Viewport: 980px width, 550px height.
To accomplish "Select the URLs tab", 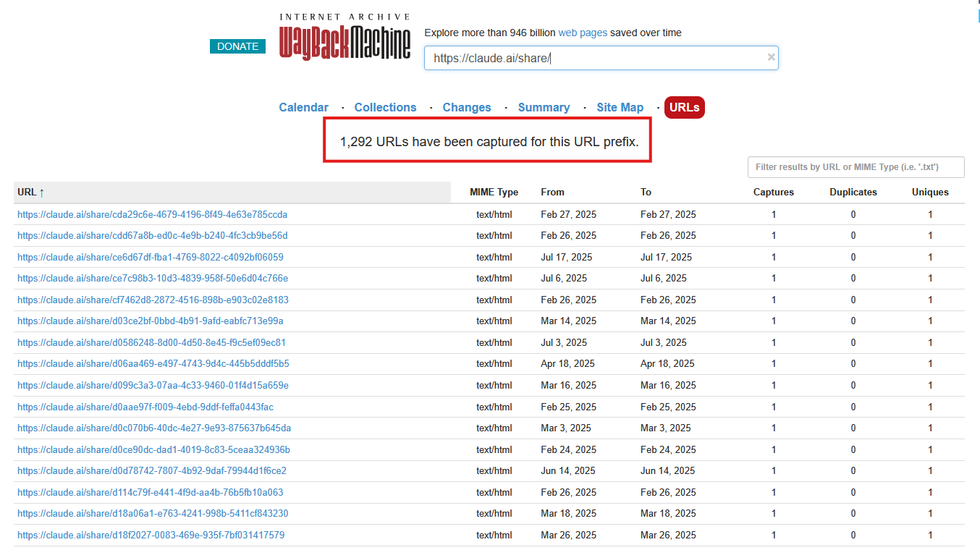I will tap(685, 107).
